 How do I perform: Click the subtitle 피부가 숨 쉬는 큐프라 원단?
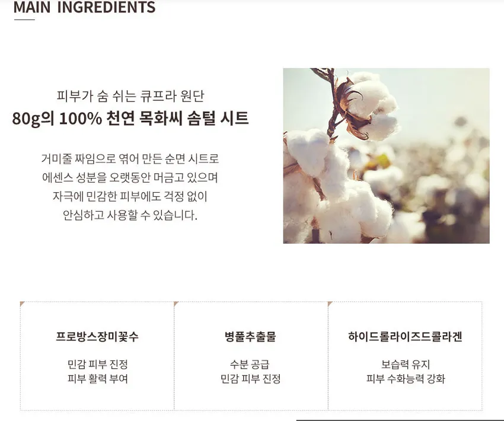130,96
